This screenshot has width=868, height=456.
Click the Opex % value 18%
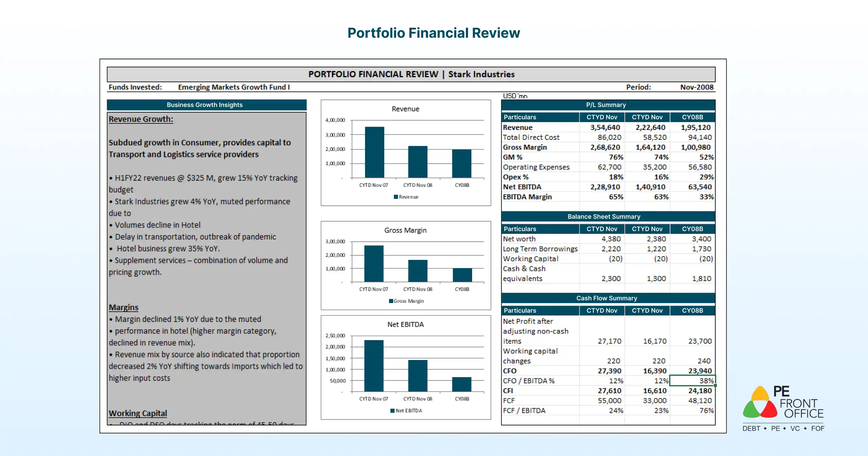(616, 177)
